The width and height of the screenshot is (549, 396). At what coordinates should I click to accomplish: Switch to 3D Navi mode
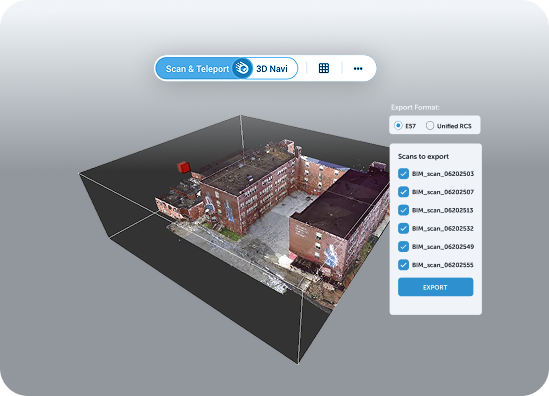[x=272, y=69]
